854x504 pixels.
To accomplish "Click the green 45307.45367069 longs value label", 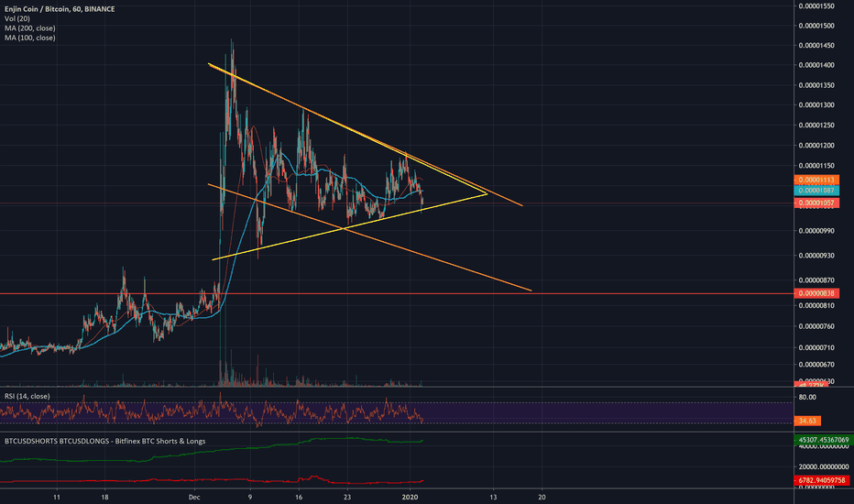I will pos(824,440).
